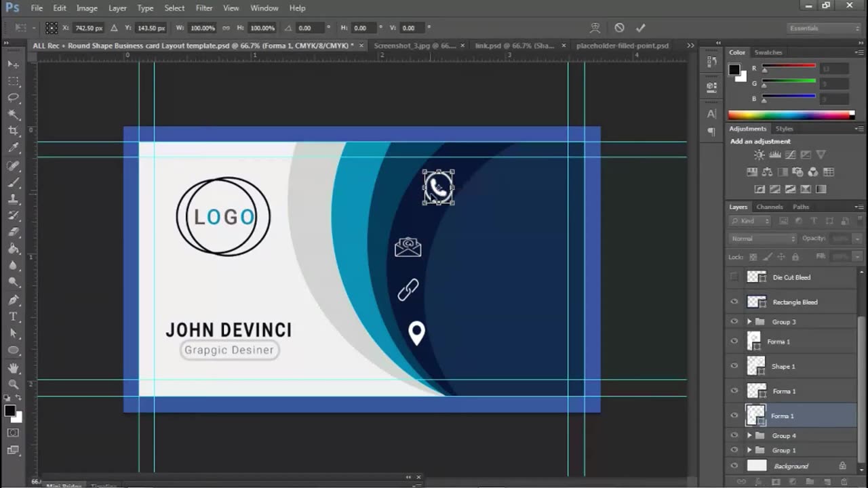The height and width of the screenshot is (488, 868).
Task: Open the Filter menu
Action: click(204, 8)
